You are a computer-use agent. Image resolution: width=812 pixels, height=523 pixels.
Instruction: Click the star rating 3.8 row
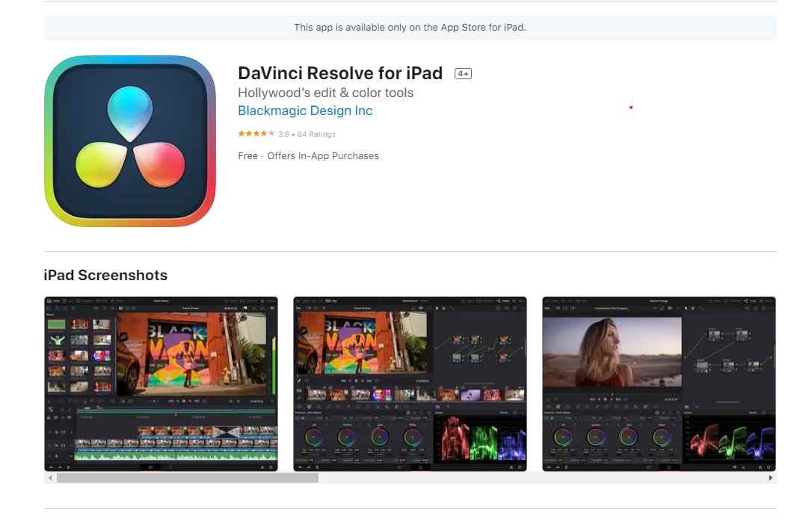[x=286, y=134]
